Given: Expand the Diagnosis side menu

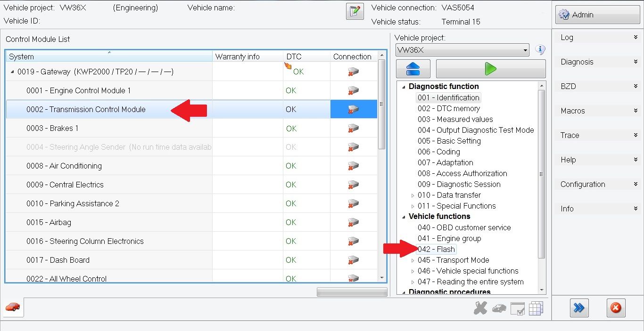Looking at the screenshot, I should click(598, 62).
